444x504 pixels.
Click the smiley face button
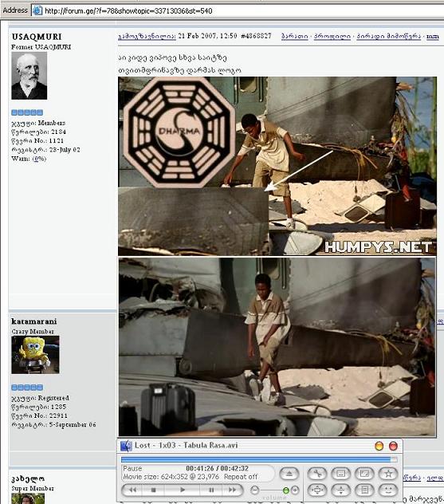click(x=388, y=490)
